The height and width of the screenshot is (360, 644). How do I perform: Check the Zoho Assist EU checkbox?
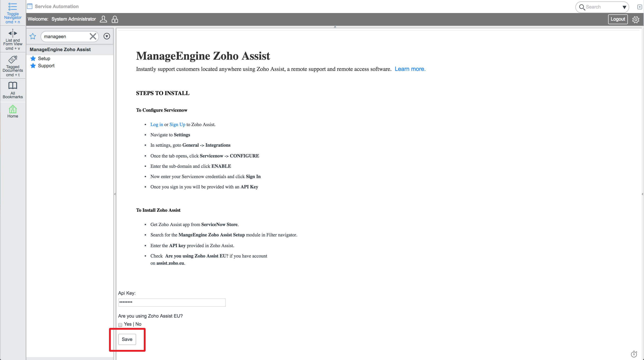[x=120, y=325]
